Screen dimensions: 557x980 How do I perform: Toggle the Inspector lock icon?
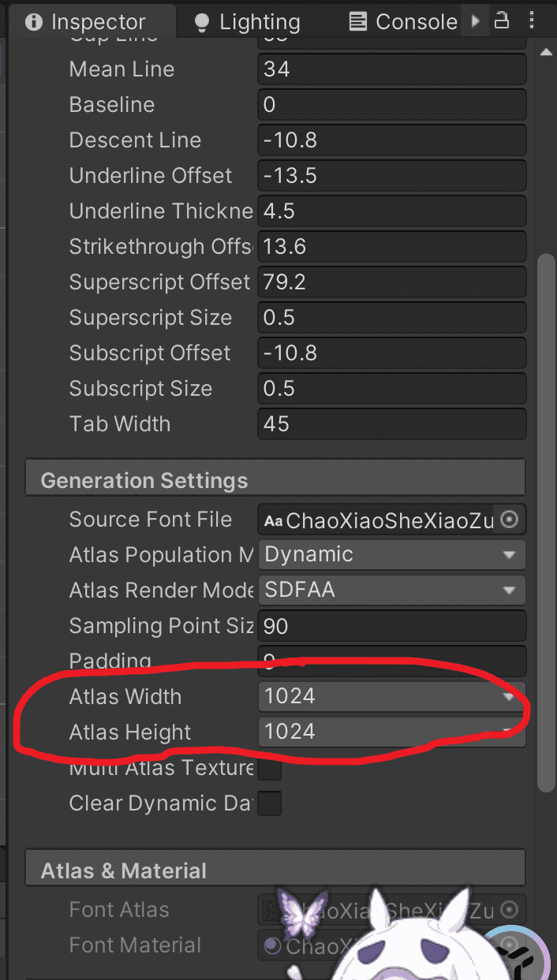(x=501, y=21)
